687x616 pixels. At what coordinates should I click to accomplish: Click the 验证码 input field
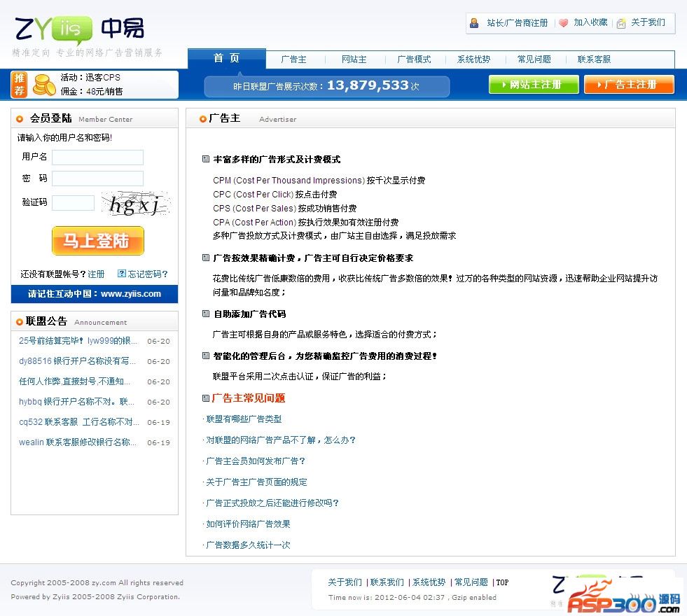click(x=73, y=203)
